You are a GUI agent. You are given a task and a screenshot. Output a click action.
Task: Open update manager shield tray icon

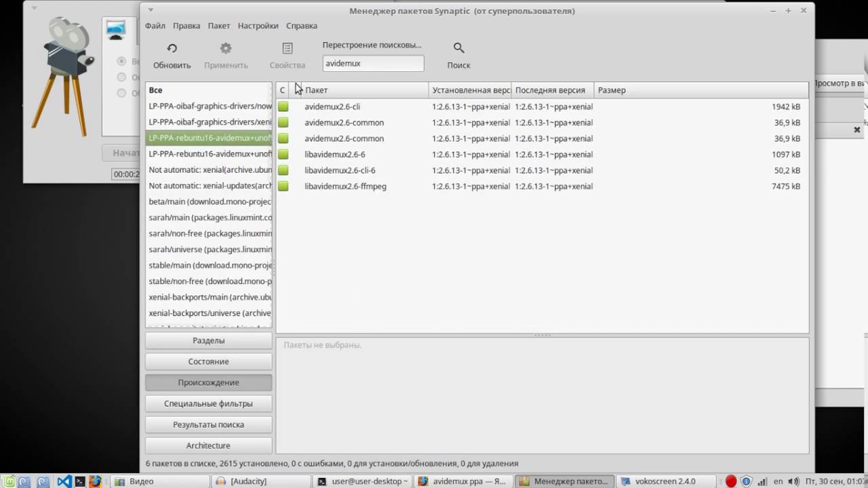tap(746, 481)
